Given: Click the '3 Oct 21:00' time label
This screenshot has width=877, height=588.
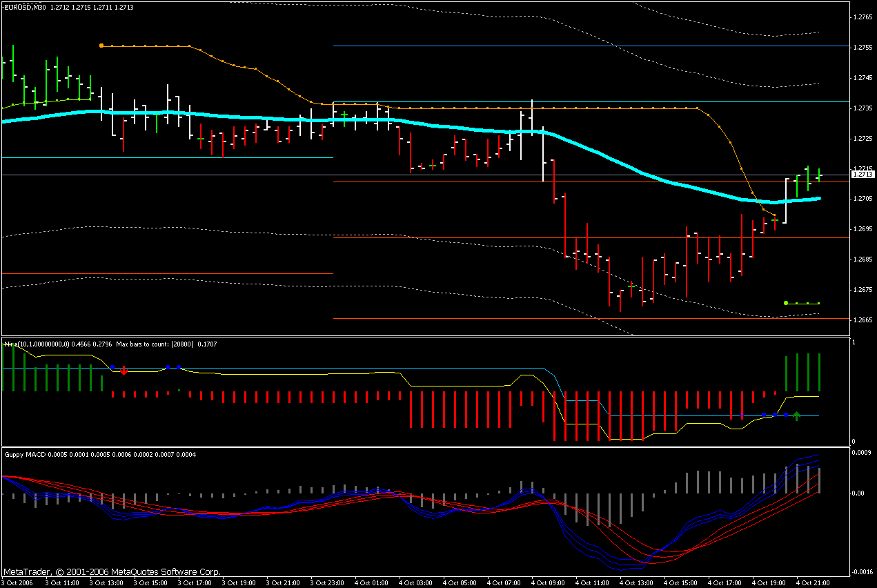Looking at the screenshot, I should tap(282, 583).
